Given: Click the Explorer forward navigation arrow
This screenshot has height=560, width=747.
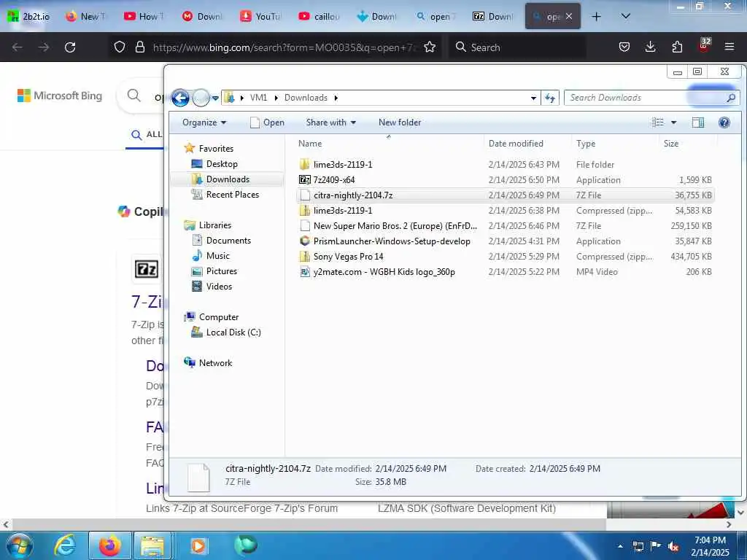Looking at the screenshot, I should (201, 98).
